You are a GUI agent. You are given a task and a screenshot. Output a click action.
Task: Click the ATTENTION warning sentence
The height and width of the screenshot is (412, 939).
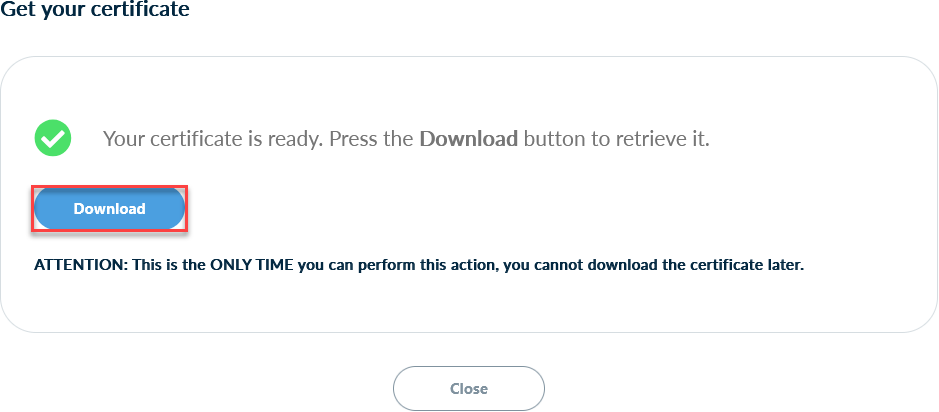click(419, 265)
